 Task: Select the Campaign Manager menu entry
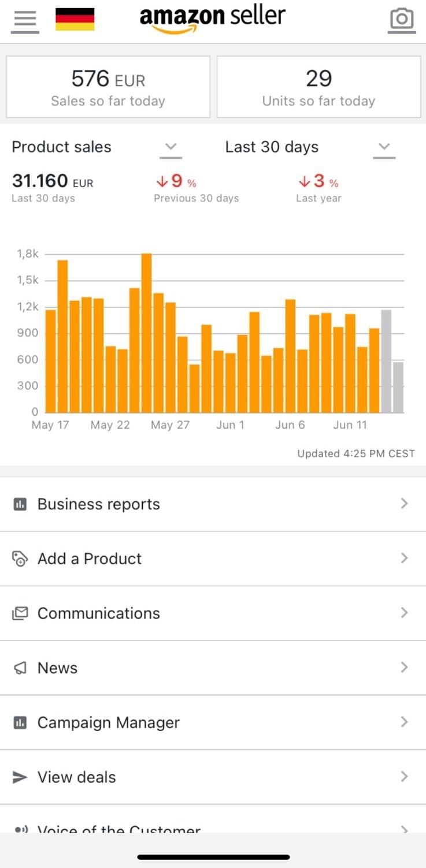click(x=109, y=722)
